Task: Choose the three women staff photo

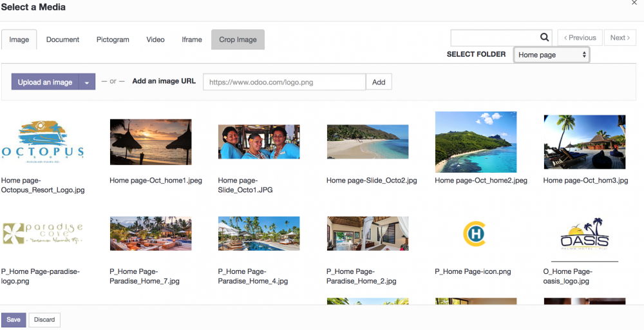Action: point(259,142)
